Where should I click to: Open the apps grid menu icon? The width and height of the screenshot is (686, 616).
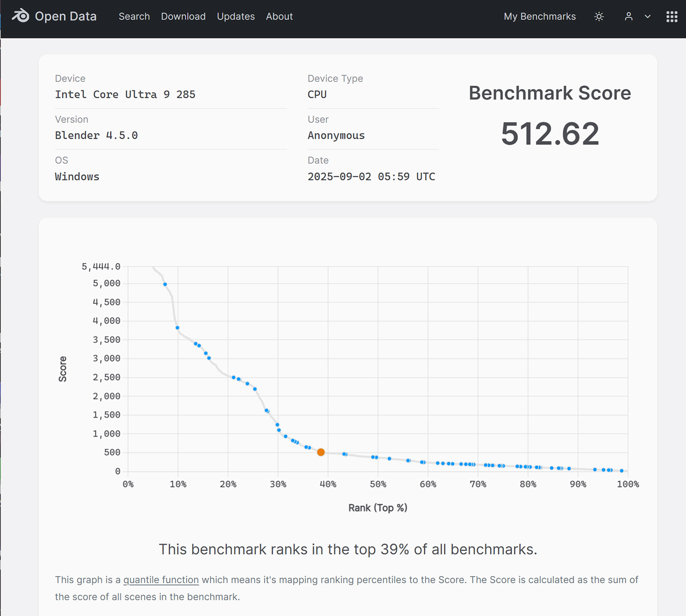672,17
